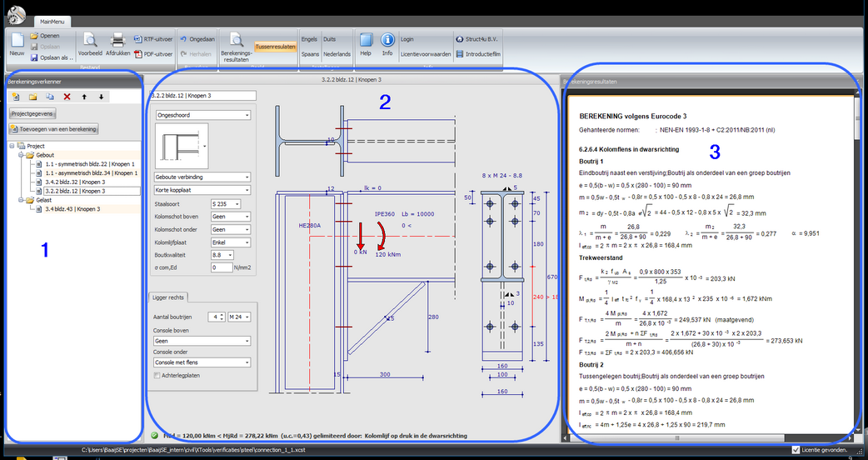868x460 pixels.
Task: Collapse the Gebout folder in tree
Action: [x=19, y=155]
